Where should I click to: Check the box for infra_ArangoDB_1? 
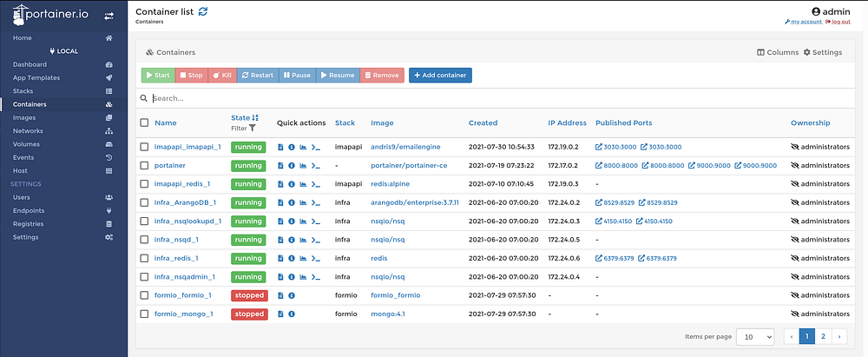pyautogui.click(x=145, y=203)
